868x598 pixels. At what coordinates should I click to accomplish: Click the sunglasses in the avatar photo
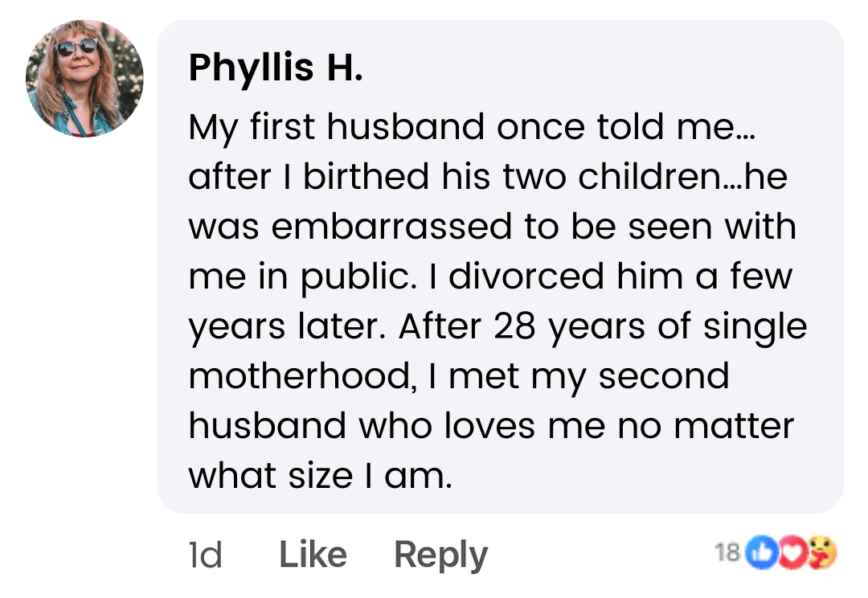[77, 47]
